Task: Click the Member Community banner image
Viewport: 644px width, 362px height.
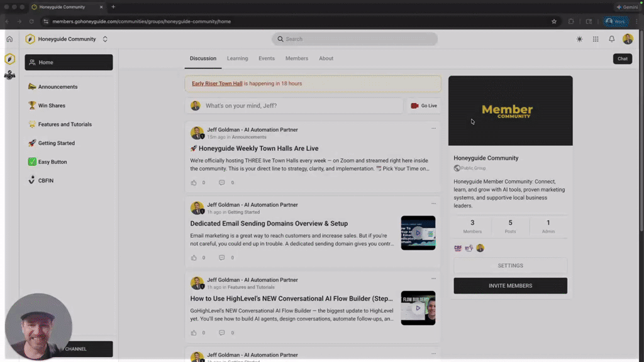Action: (510, 111)
